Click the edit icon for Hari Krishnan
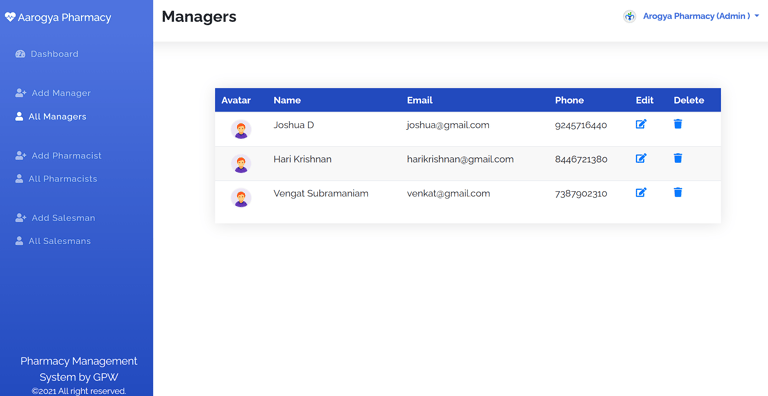Viewport: 768px width, 396px height. [x=641, y=158]
